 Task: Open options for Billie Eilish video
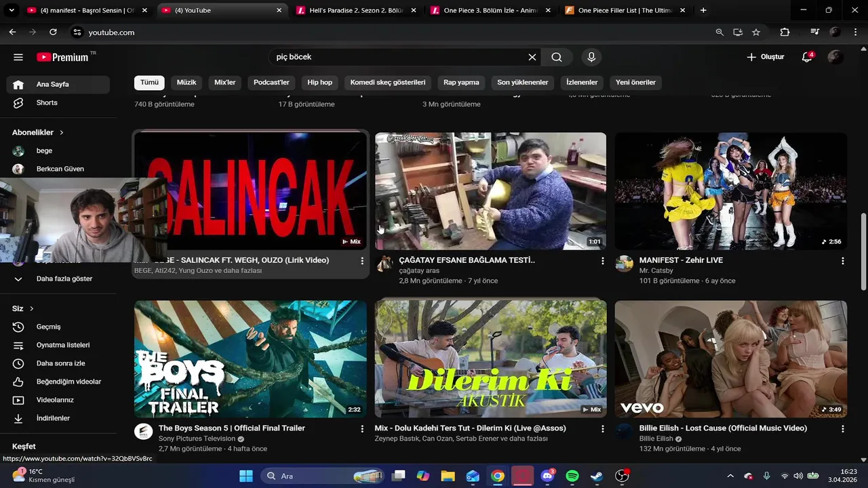pyautogui.click(x=842, y=429)
